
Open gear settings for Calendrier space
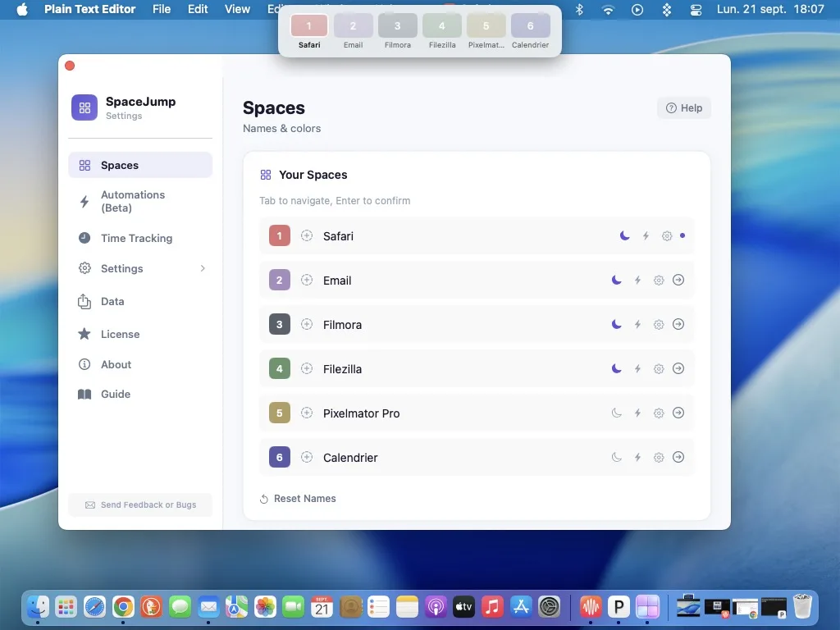pyautogui.click(x=659, y=458)
